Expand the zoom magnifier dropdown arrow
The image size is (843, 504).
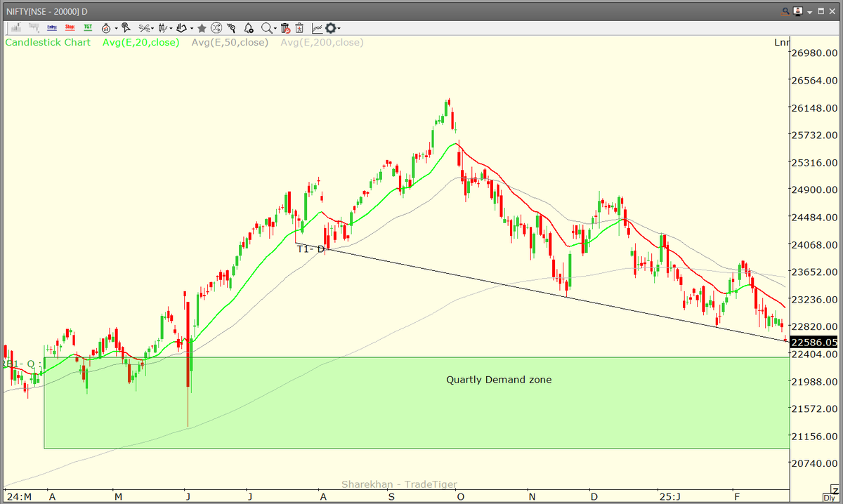[x=275, y=29]
